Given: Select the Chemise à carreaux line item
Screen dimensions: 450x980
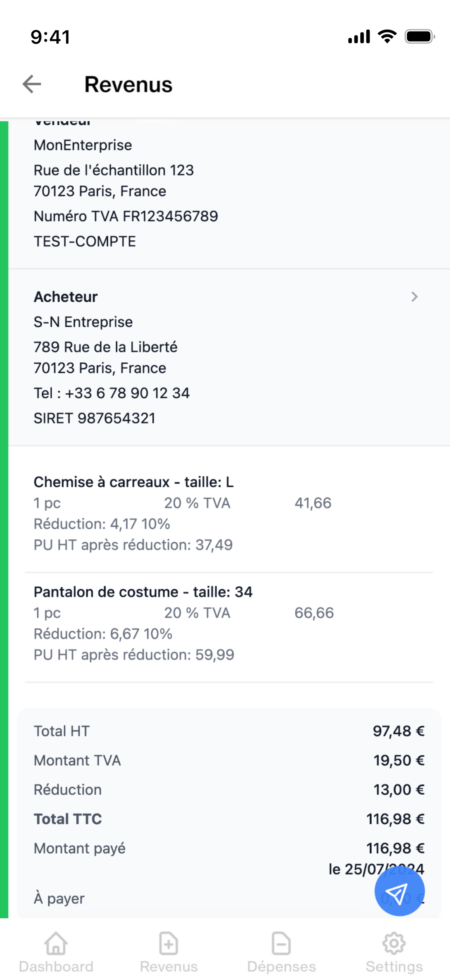Looking at the screenshot, I should click(134, 482).
